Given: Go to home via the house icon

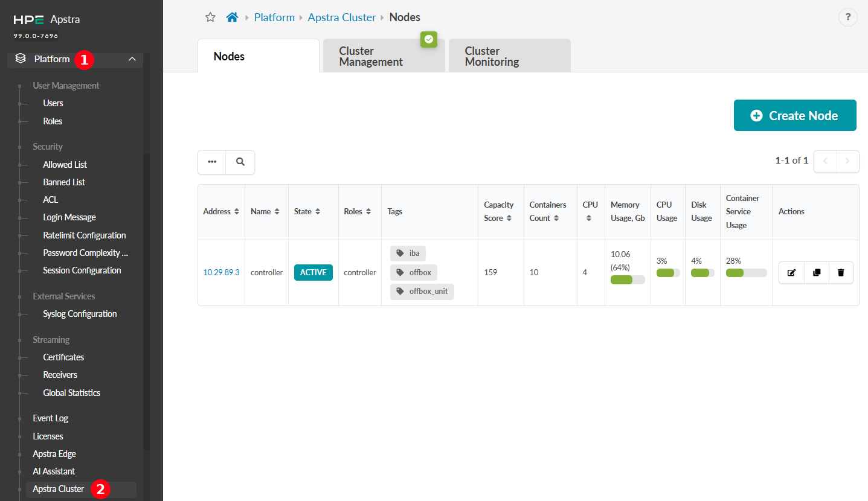Looking at the screenshot, I should pyautogui.click(x=232, y=18).
